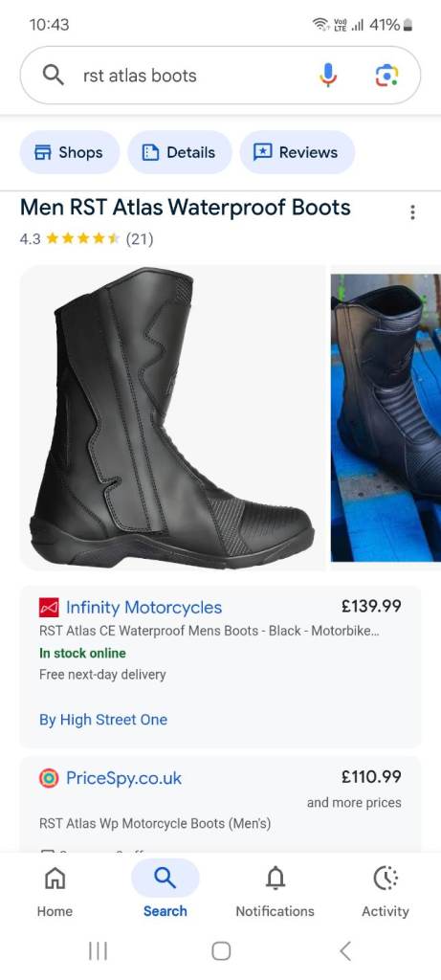This screenshot has width=441, height=980.
Task: Open the PriceSpy.co.uk listing link
Action: coord(123,778)
